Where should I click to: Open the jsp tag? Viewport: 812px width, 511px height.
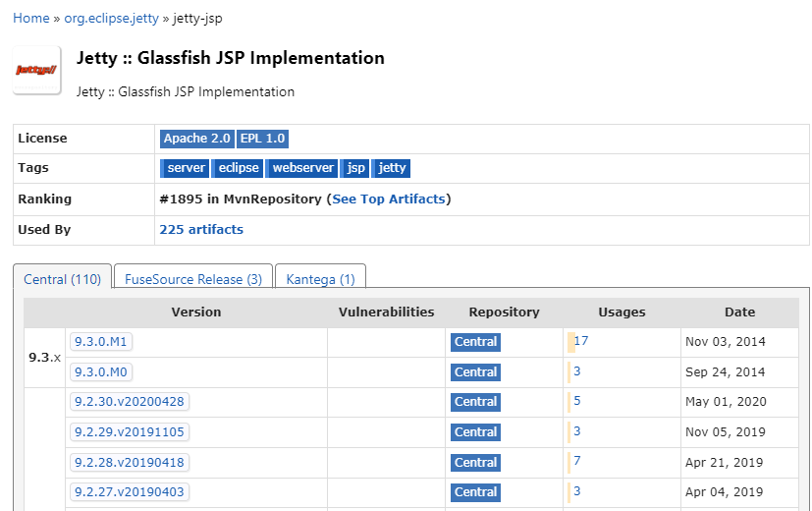(356, 168)
